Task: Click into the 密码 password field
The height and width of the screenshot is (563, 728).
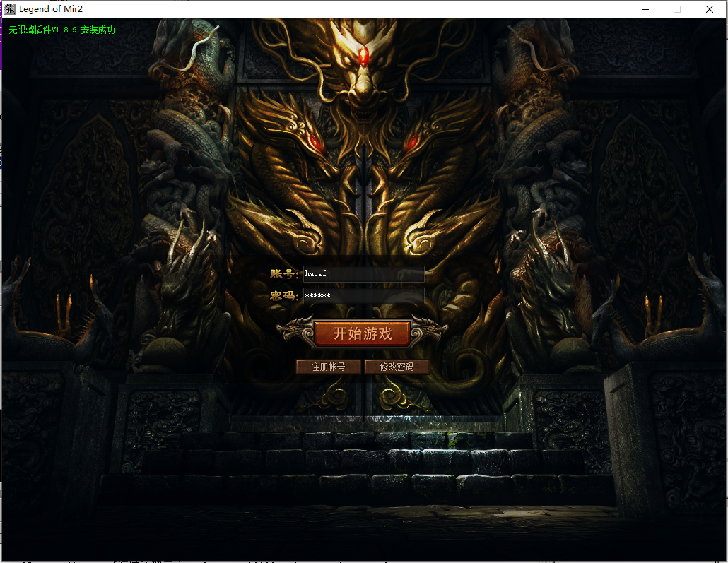Action: click(x=363, y=296)
